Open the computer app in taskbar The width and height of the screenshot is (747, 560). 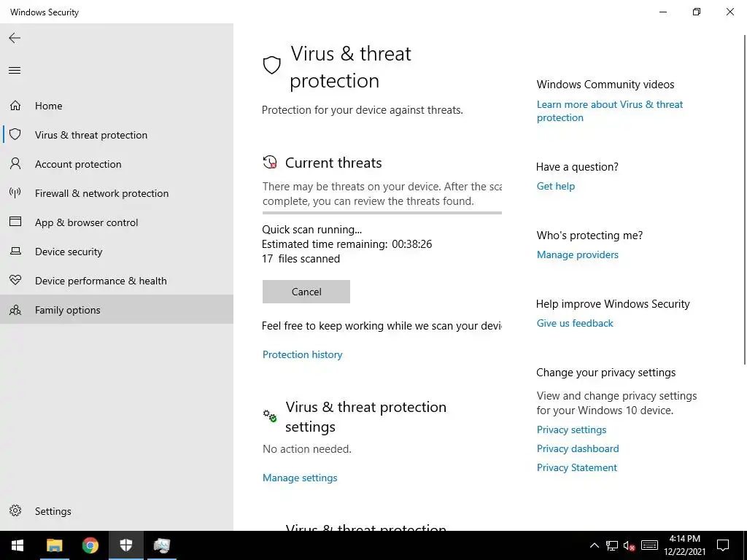pyautogui.click(x=161, y=545)
